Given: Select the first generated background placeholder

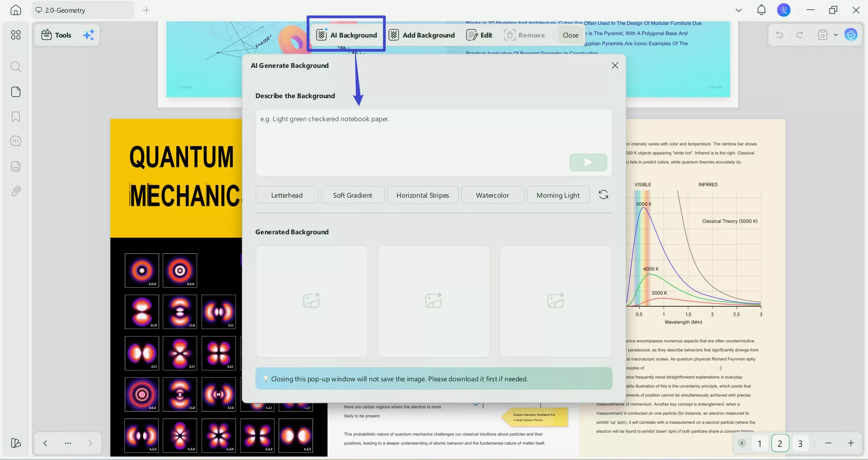Looking at the screenshot, I should [x=312, y=301].
